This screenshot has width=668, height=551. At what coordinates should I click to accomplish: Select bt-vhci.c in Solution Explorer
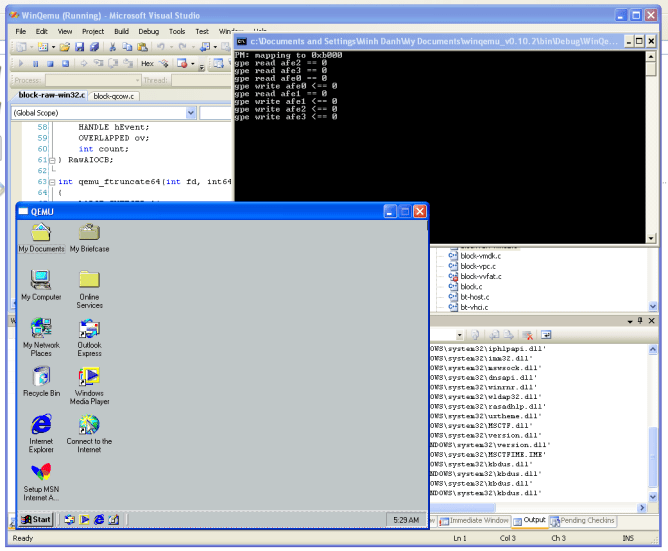(468, 307)
